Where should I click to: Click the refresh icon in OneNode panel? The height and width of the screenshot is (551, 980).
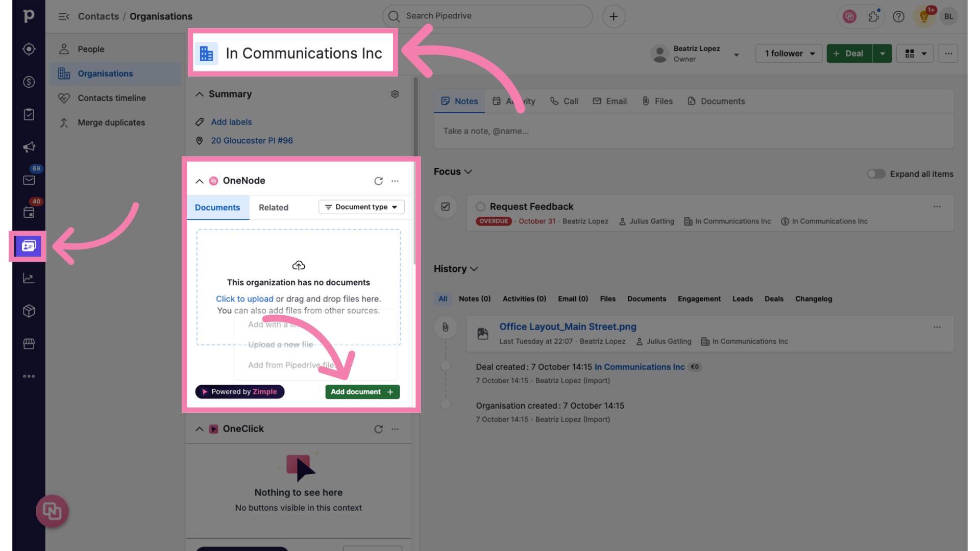pyautogui.click(x=378, y=180)
